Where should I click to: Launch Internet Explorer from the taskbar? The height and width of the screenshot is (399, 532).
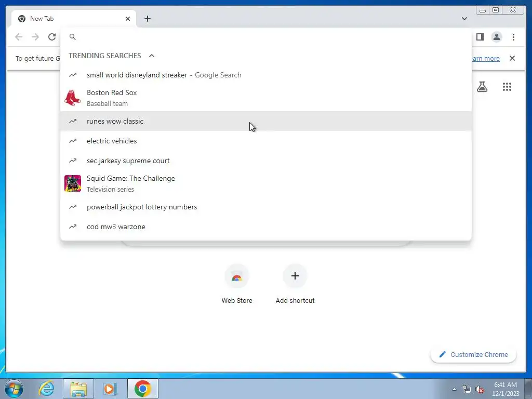(x=46, y=389)
